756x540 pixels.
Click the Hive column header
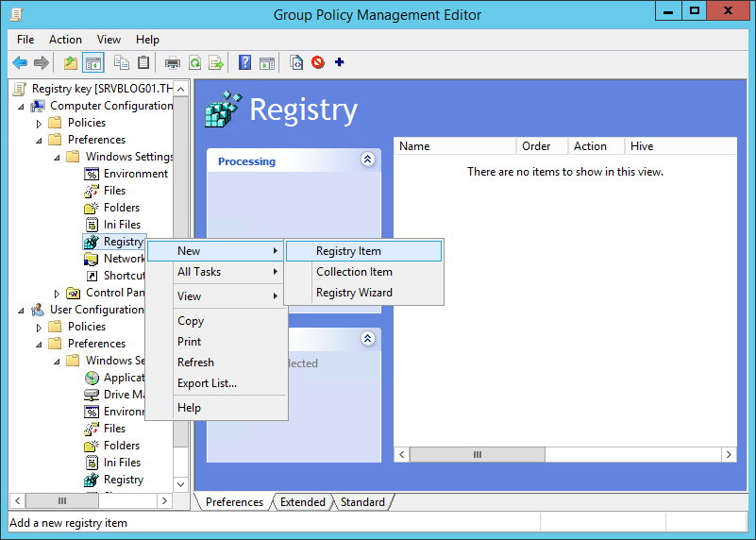point(642,146)
